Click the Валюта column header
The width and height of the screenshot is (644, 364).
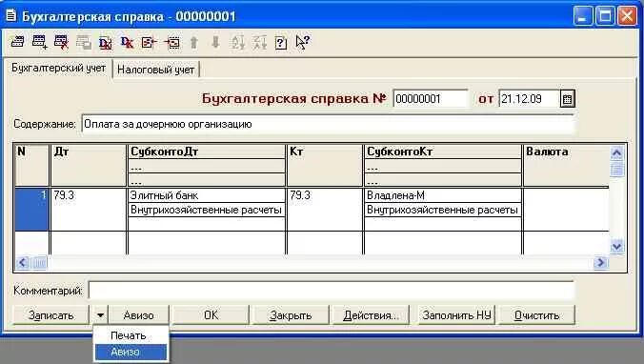[566, 165]
